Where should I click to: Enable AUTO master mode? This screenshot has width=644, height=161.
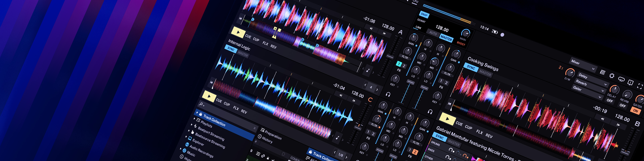(x=433, y=33)
